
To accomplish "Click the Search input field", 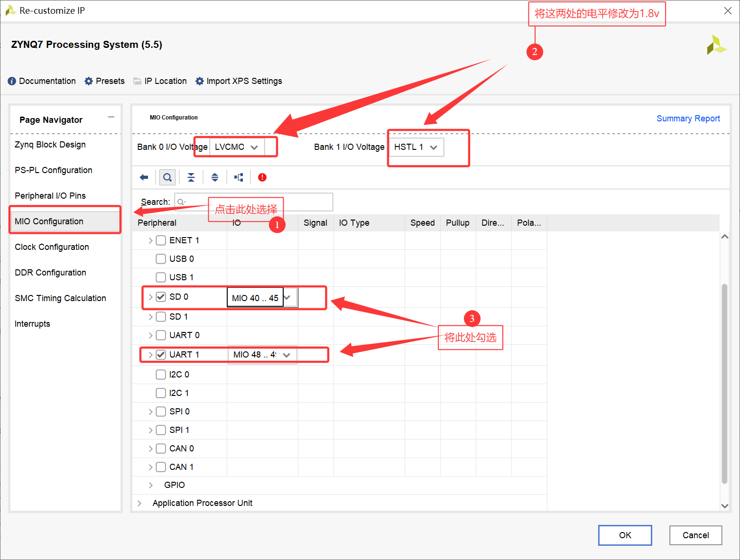I will coord(254,202).
